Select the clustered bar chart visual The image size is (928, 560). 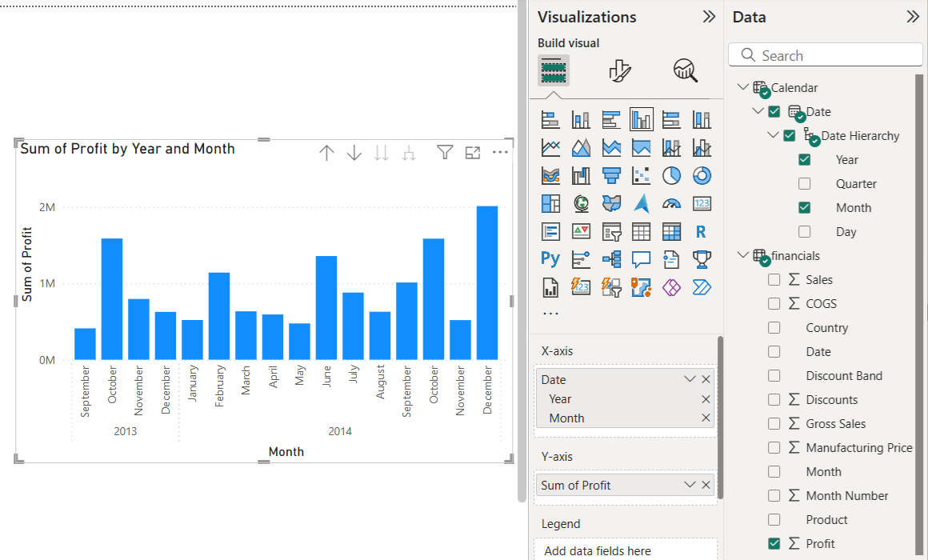[x=610, y=119]
